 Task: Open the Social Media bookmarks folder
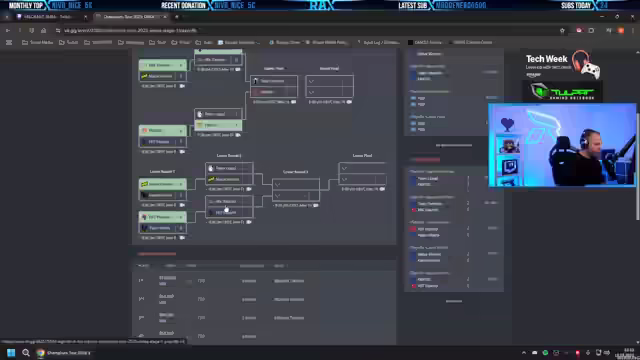38,42
